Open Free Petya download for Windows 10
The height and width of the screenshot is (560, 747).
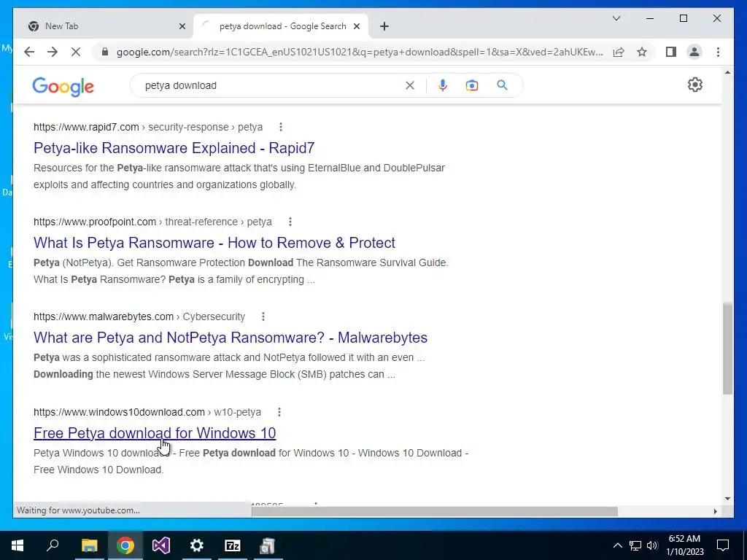tap(155, 433)
